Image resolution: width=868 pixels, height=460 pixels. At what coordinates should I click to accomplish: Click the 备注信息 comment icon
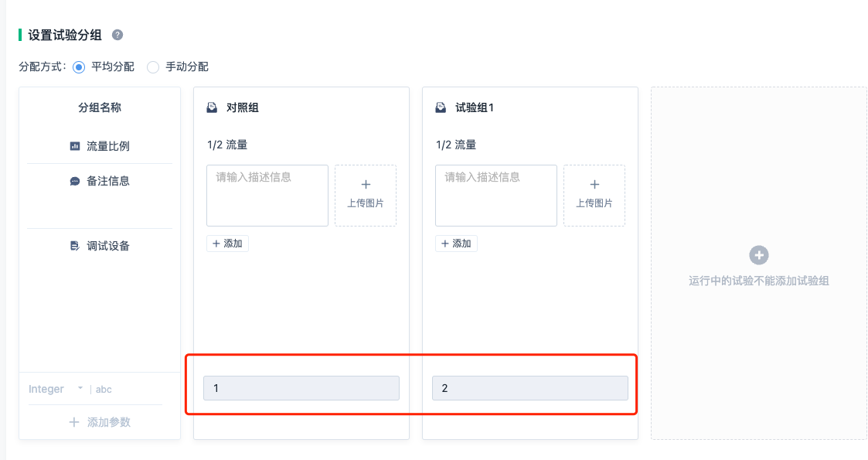click(75, 181)
